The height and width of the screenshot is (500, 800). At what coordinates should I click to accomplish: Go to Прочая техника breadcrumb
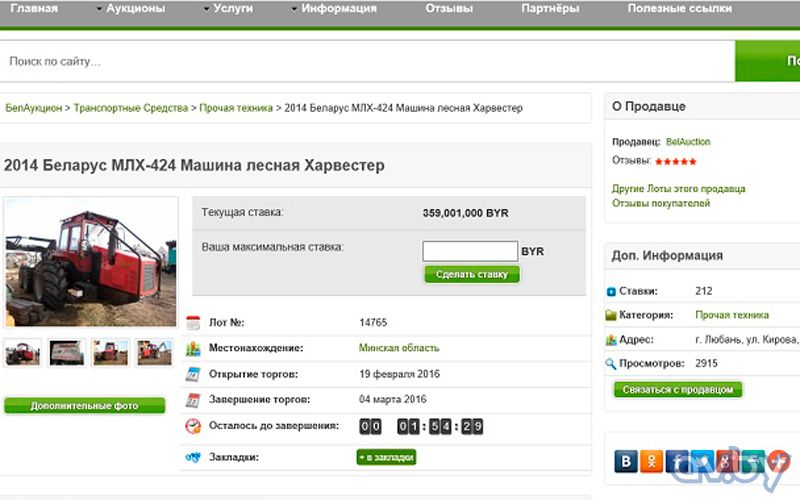pos(236,108)
